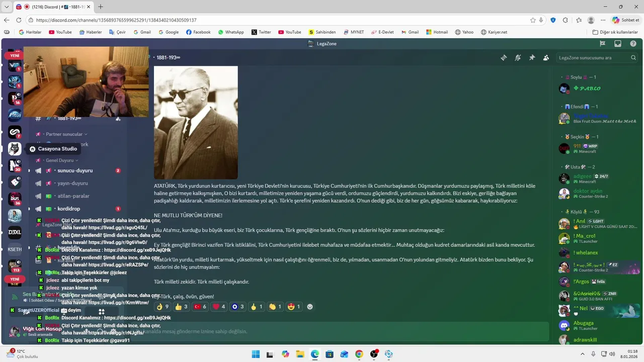This screenshot has width=644, height=362.
Task: Open the browser tab list dropdown arrow
Action: click(7, 7)
